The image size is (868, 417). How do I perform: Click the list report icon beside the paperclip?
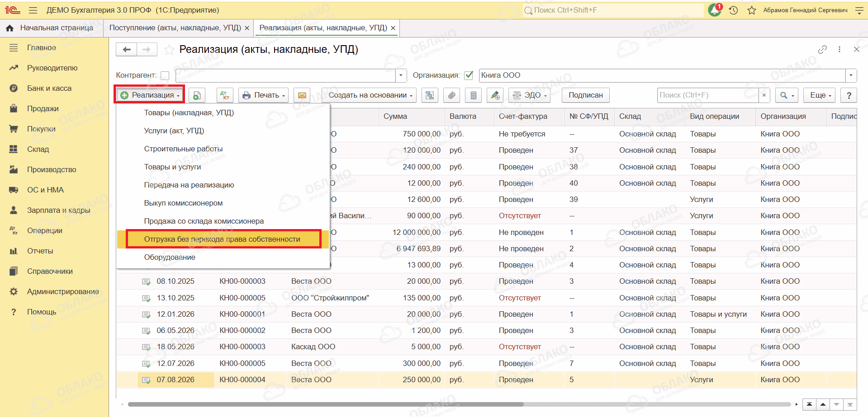(473, 95)
